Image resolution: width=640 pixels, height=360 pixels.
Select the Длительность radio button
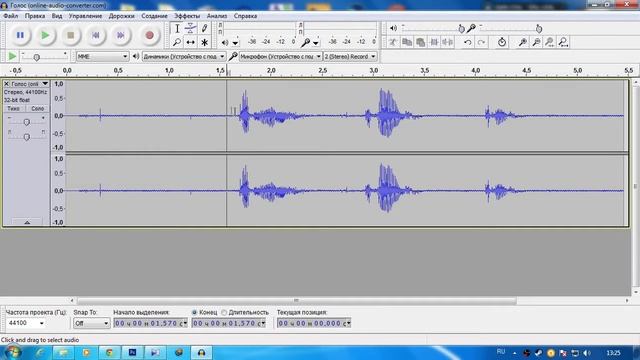(224, 312)
